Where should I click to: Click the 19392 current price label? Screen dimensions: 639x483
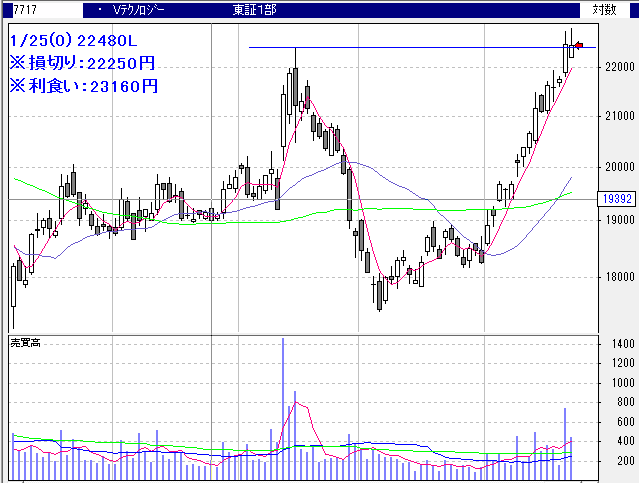617,199
